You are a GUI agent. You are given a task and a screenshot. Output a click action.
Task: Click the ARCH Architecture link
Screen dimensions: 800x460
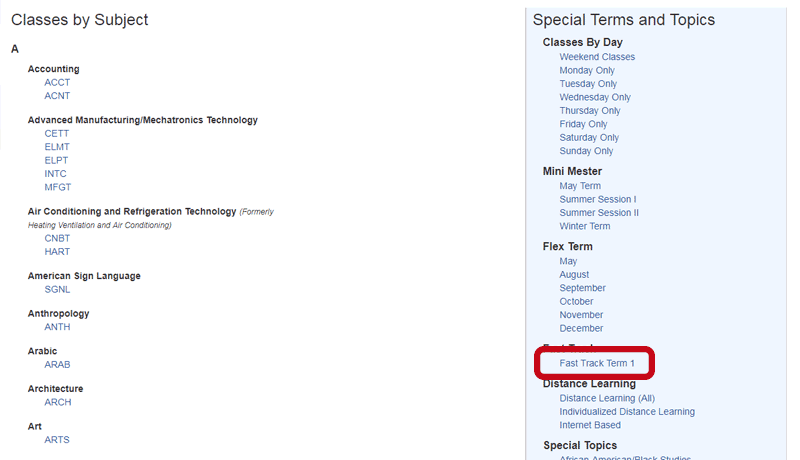click(x=58, y=402)
